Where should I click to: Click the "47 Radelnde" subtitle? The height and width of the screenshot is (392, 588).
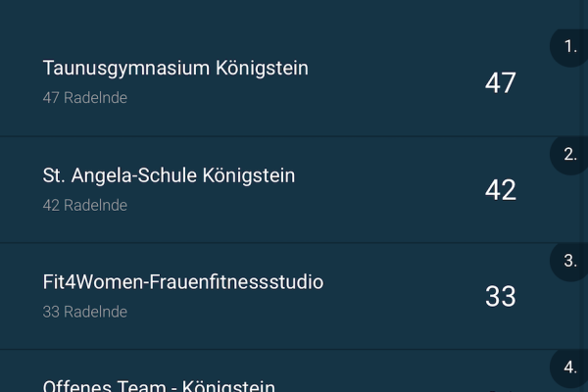85,98
